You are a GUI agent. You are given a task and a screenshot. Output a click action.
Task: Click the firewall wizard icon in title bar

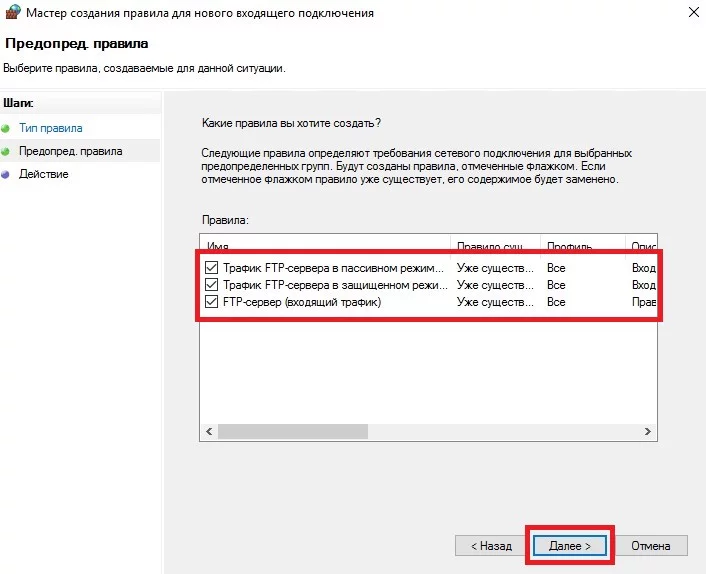coord(13,12)
